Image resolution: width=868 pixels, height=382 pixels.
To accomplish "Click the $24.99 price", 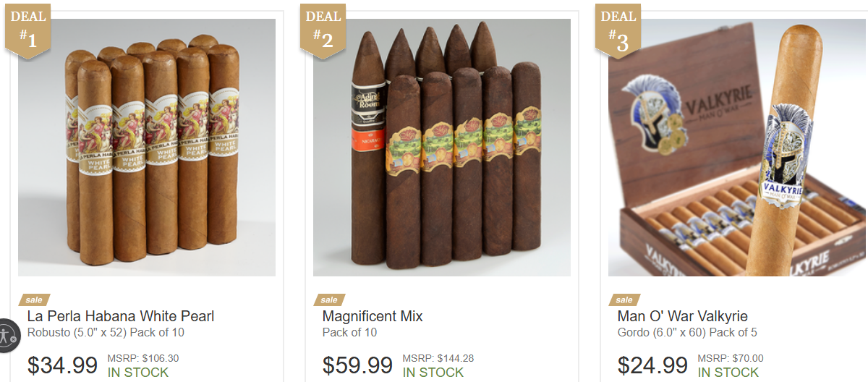I will pos(652,365).
